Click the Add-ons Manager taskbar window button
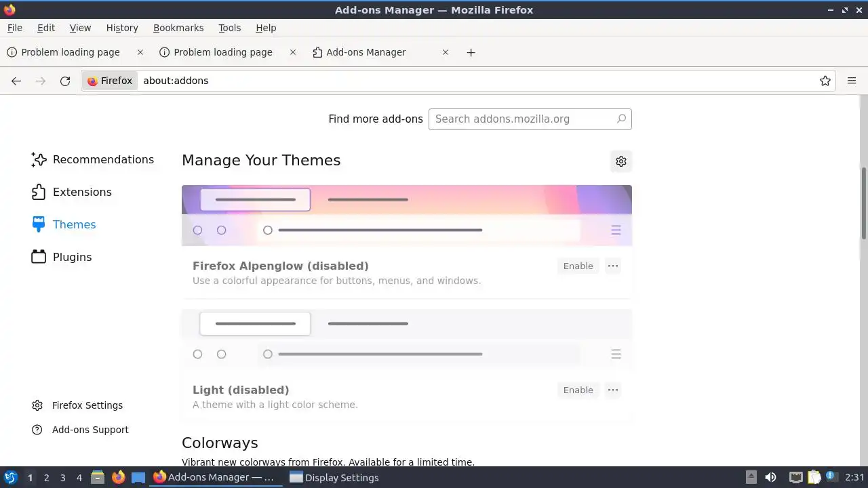868x488 pixels. pos(216,478)
